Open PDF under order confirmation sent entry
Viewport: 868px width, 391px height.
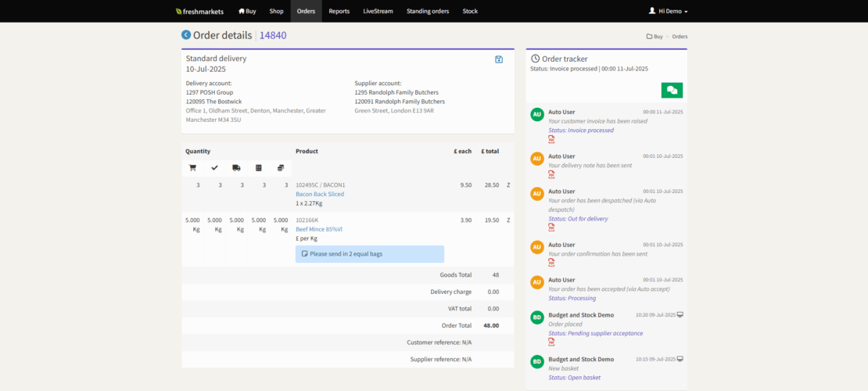point(551,263)
